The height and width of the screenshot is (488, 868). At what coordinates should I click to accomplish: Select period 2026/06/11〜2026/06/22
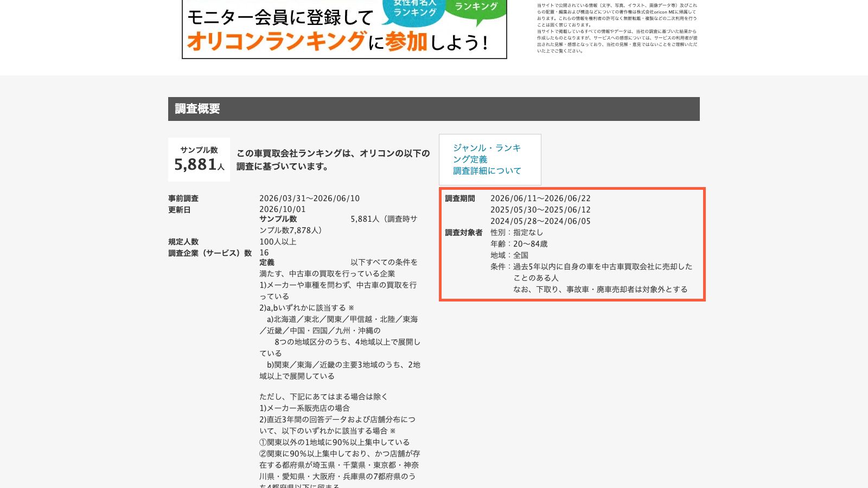540,198
